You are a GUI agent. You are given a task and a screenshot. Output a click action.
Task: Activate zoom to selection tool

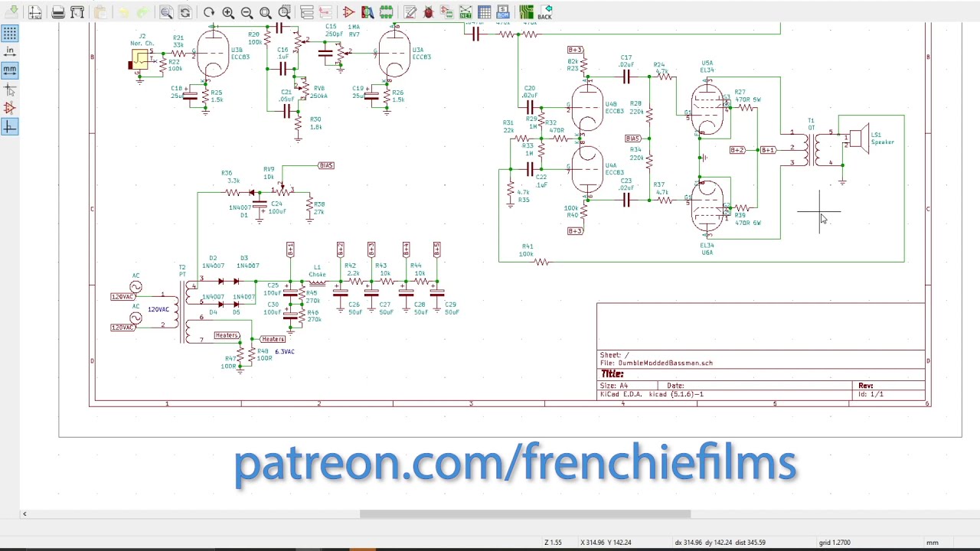[x=284, y=12]
